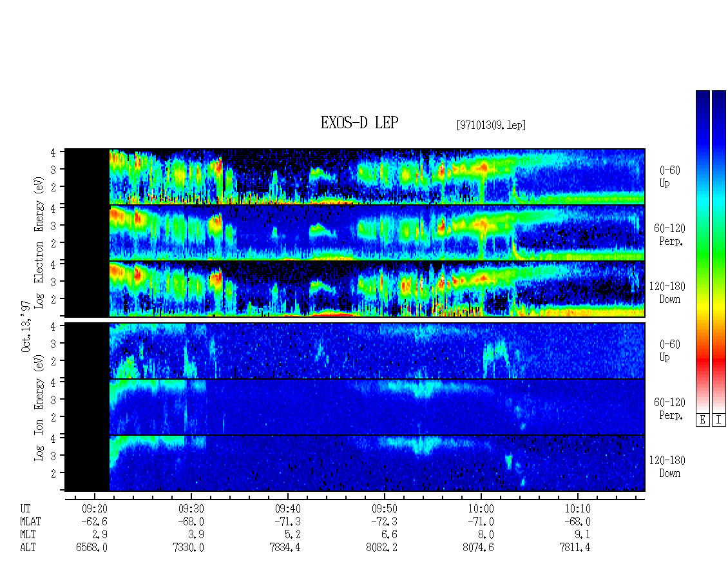Click the ion 120-180 Down spectrogram panel

355,463
